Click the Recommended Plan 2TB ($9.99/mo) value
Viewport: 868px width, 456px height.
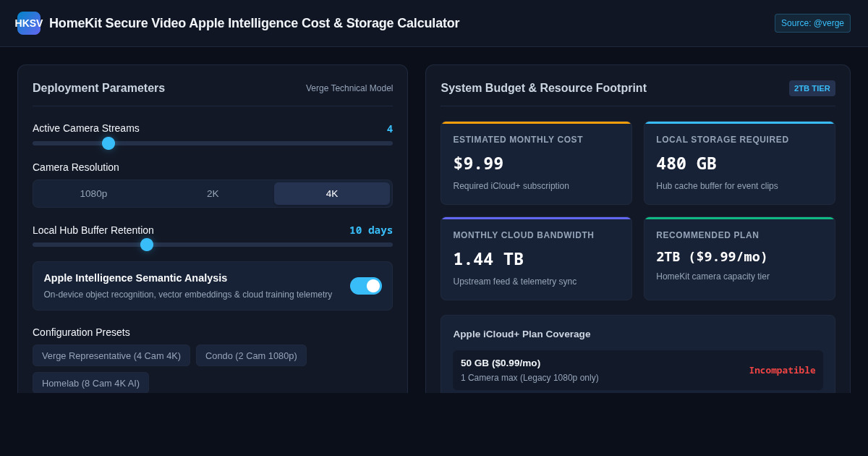pyautogui.click(x=712, y=256)
